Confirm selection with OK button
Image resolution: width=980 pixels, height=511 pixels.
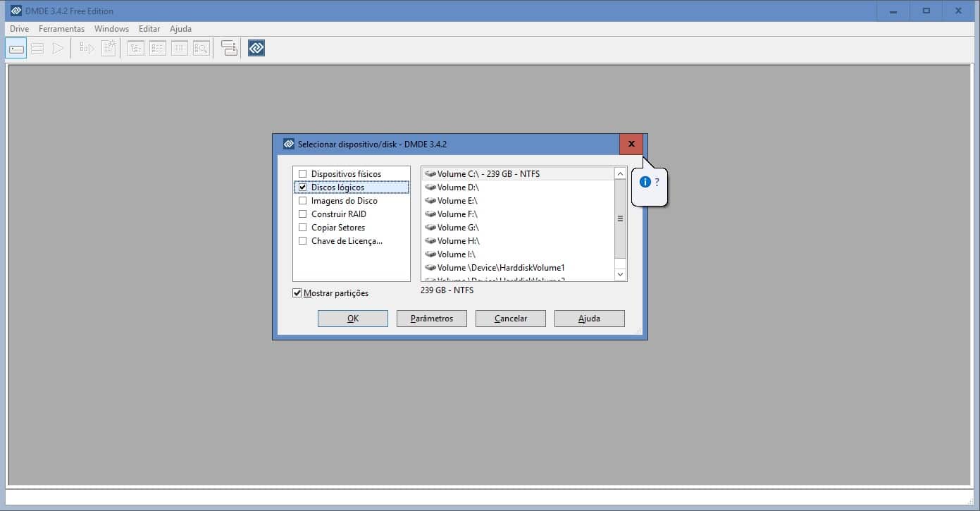(353, 319)
